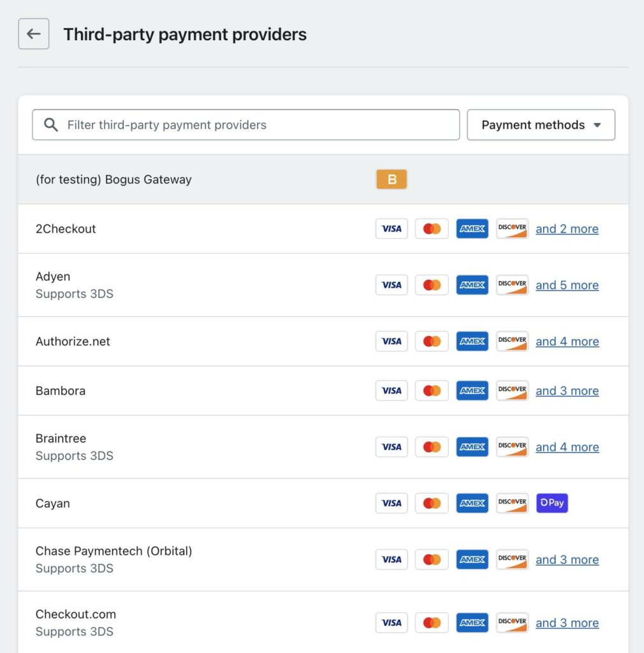This screenshot has width=644, height=653.
Task: Expand "and 2 more" for 2Checkout
Action: pos(567,229)
